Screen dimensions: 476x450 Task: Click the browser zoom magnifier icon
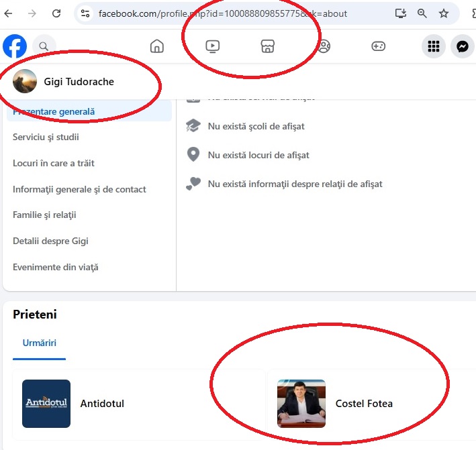click(422, 13)
